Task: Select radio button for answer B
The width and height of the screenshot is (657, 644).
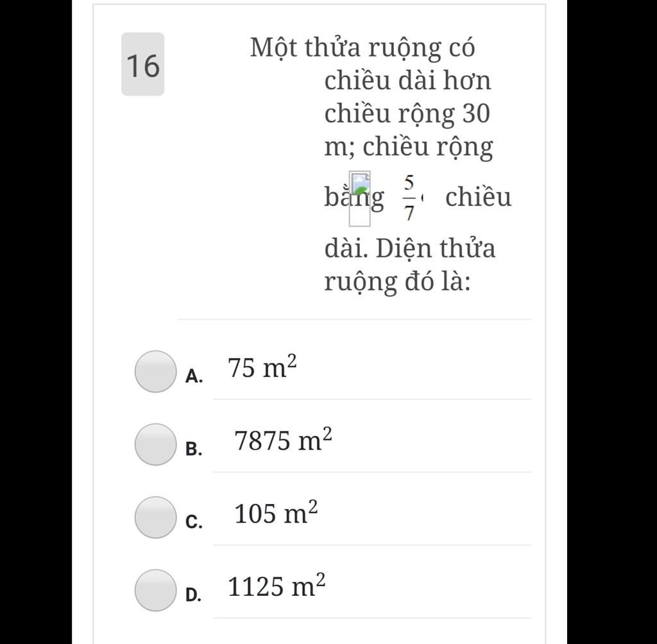Action: coord(155,444)
